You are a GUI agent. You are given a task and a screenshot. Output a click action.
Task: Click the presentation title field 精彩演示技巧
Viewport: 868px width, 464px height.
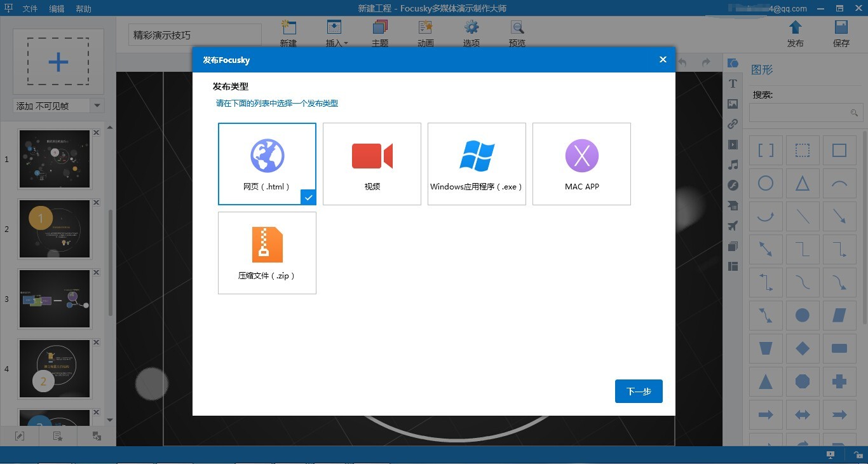click(x=194, y=34)
